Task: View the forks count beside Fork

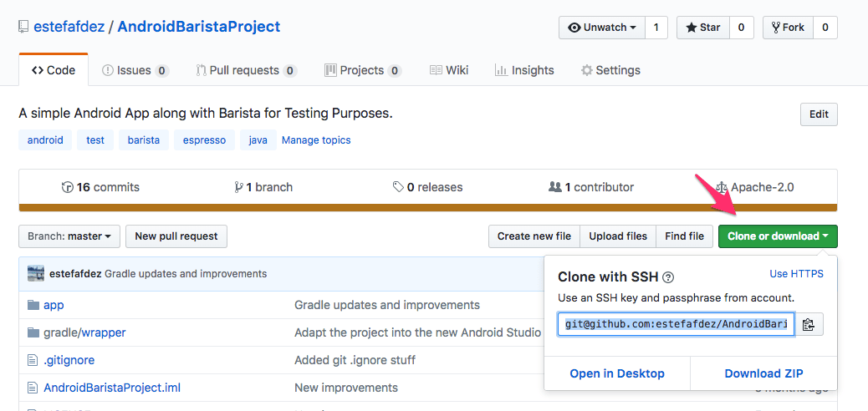Action: click(825, 28)
